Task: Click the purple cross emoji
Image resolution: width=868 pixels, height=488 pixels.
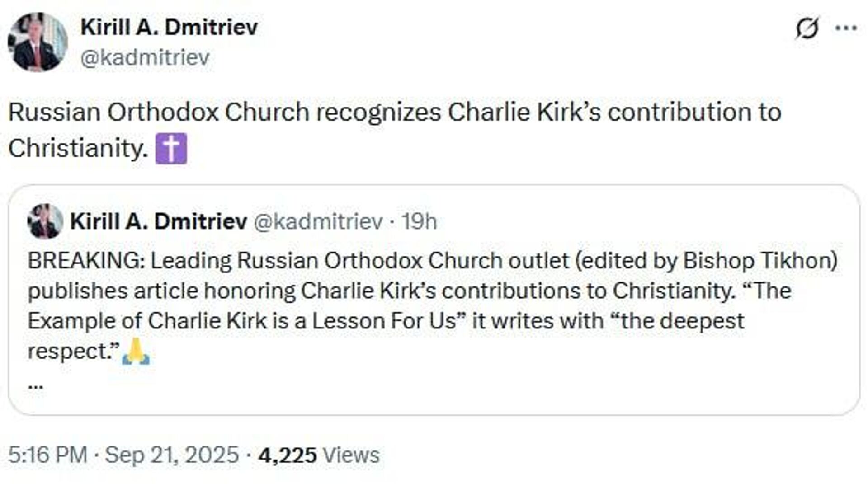Action: tap(171, 149)
